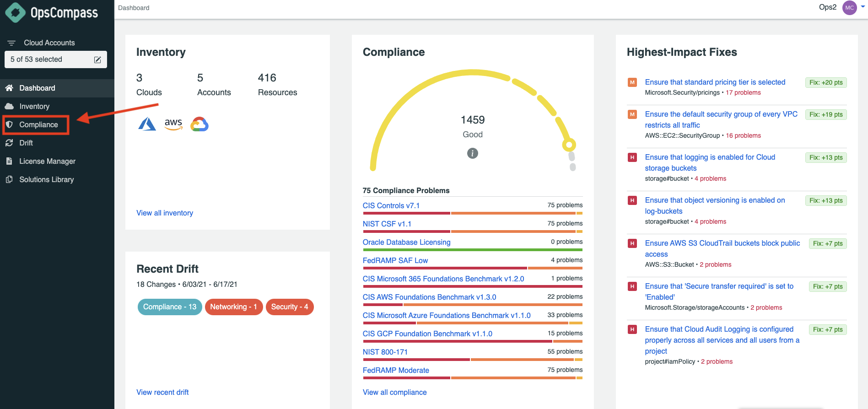Click the OpsCompass logo icon
Viewport: 868px width, 409px height.
pos(16,12)
